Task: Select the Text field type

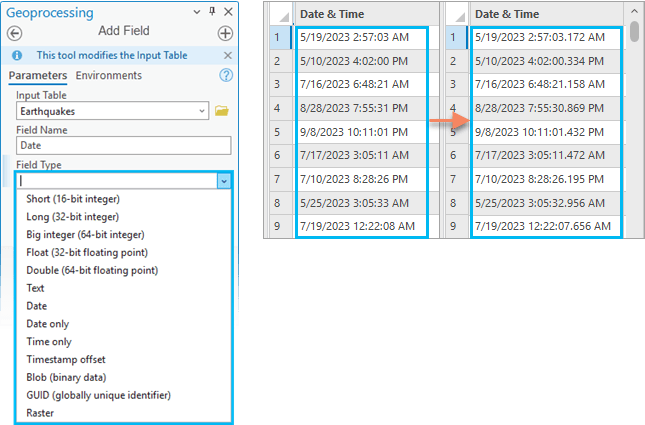Action: coord(35,288)
